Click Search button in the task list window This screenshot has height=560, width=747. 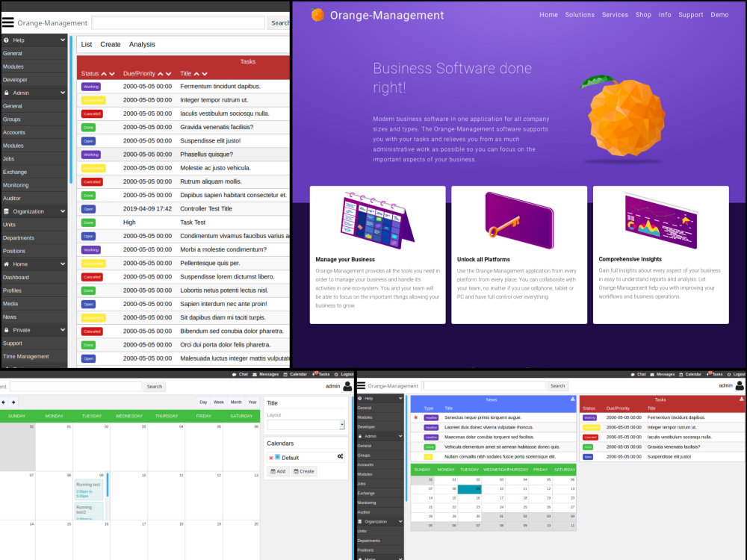tap(279, 23)
